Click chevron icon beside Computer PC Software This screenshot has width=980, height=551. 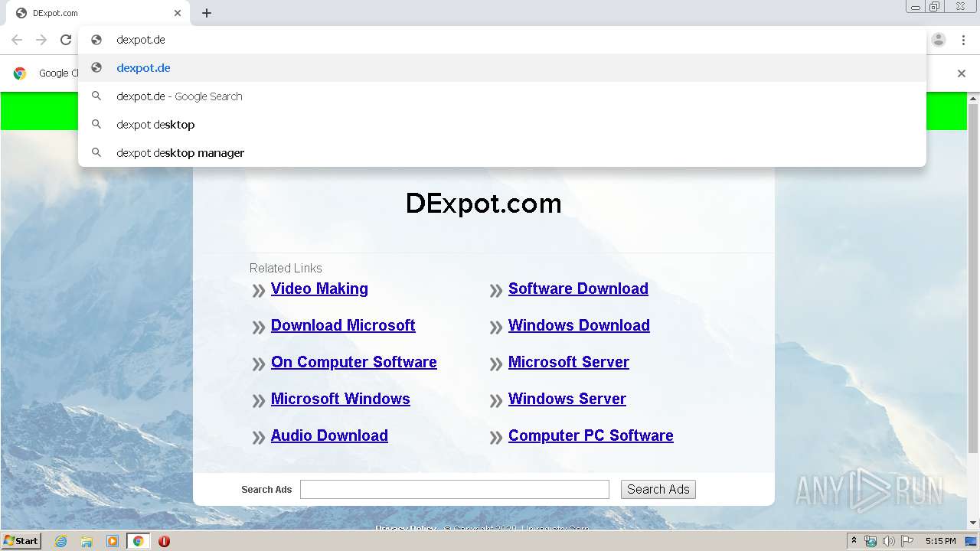click(x=496, y=438)
